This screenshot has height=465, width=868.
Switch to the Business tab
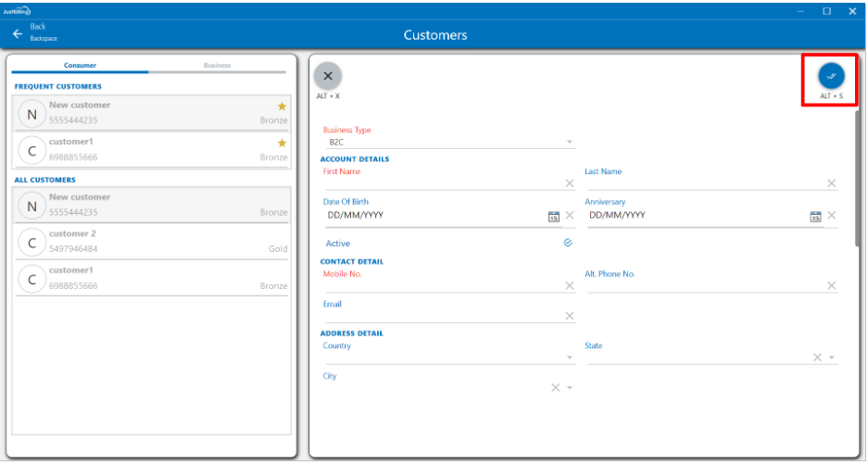tap(217, 66)
